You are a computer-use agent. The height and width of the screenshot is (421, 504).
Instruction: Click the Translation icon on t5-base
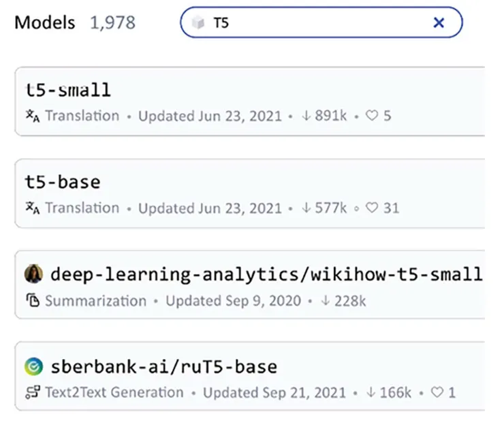(x=33, y=208)
